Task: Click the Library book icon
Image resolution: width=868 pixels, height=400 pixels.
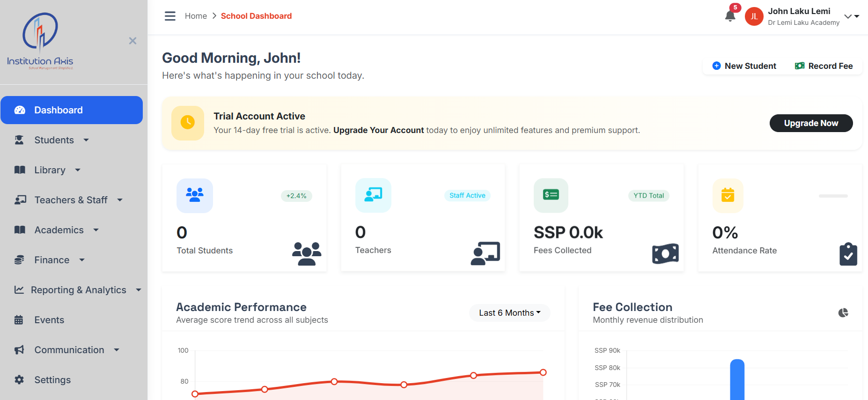Action: tap(20, 170)
